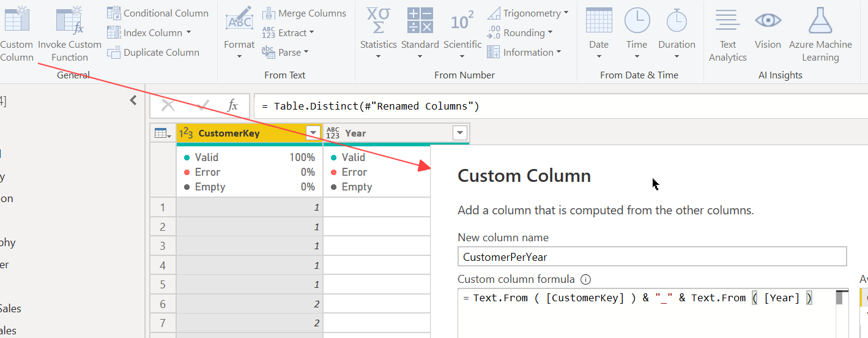Select row number 4
Screen dimensions: 868x338
[163, 266]
